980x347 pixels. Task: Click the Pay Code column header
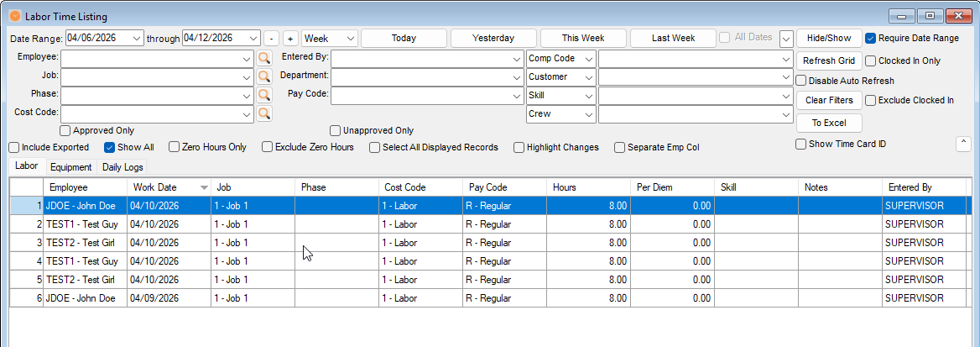504,187
